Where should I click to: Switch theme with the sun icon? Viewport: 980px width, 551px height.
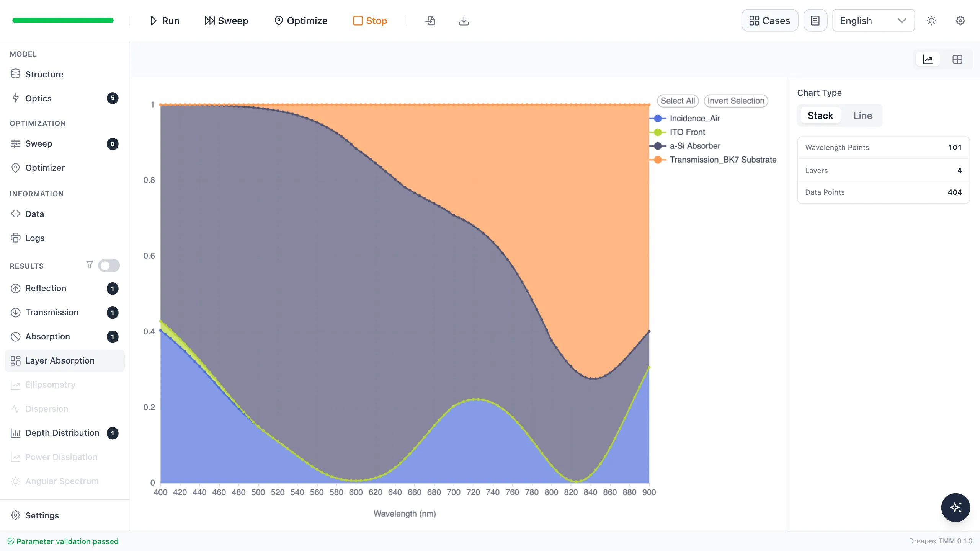coord(931,21)
